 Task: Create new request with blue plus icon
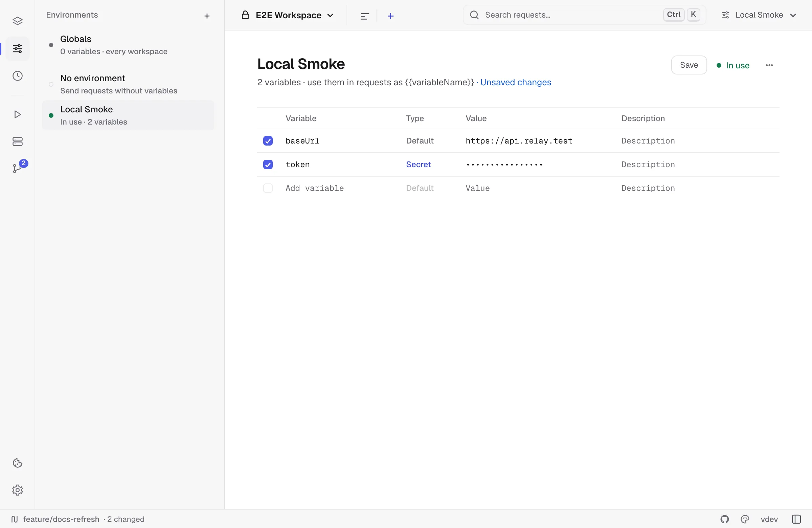tap(391, 16)
